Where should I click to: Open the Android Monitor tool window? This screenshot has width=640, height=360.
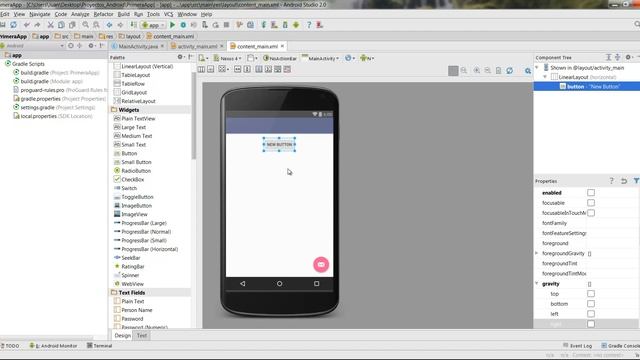(x=53, y=346)
